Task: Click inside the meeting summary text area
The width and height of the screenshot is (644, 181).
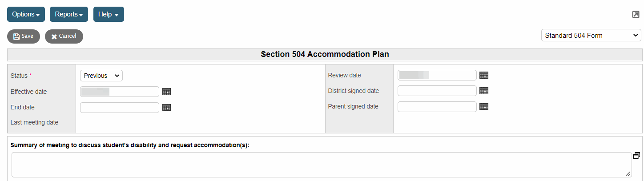Action: [321, 165]
